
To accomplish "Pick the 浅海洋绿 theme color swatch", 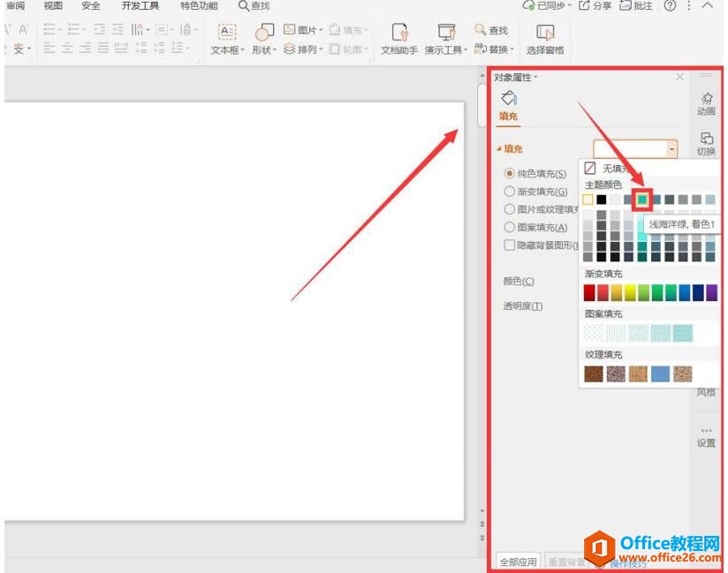I will pos(642,200).
